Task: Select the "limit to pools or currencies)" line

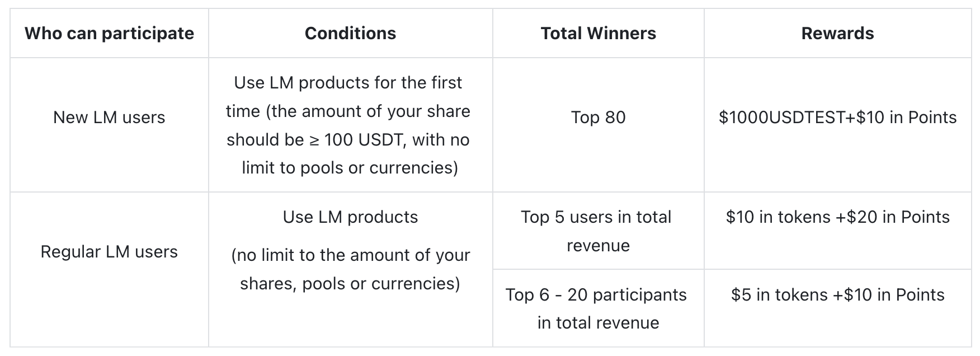Action: pyautogui.click(x=350, y=167)
